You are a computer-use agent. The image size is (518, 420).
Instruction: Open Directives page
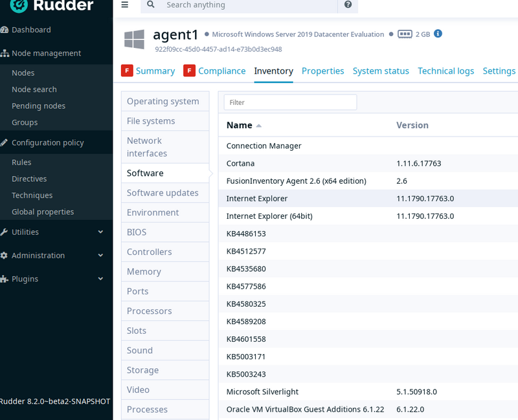29,179
